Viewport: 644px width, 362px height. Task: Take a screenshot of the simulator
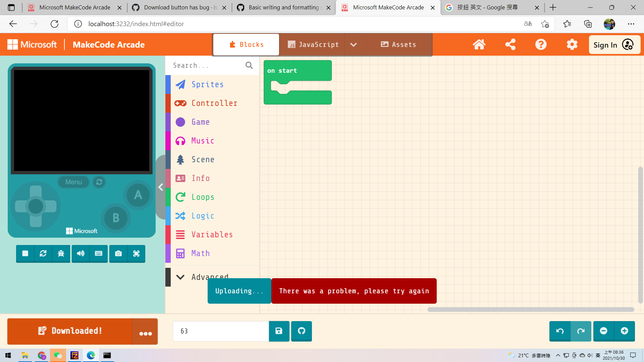[x=118, y=254]
